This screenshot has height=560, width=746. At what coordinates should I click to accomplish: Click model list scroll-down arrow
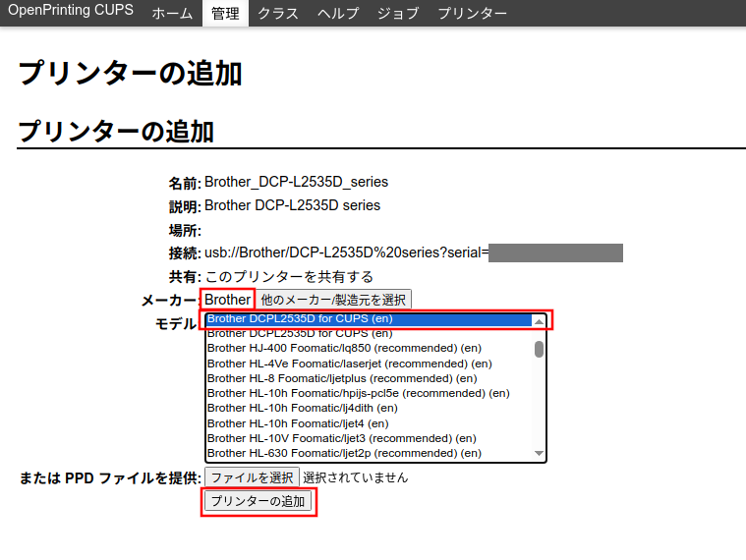[539, 454]
